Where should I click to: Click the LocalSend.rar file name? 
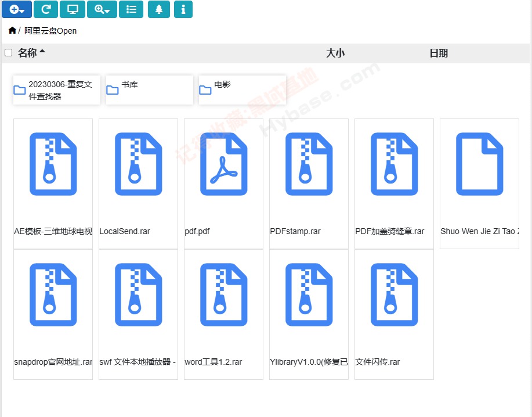(125, 231)
